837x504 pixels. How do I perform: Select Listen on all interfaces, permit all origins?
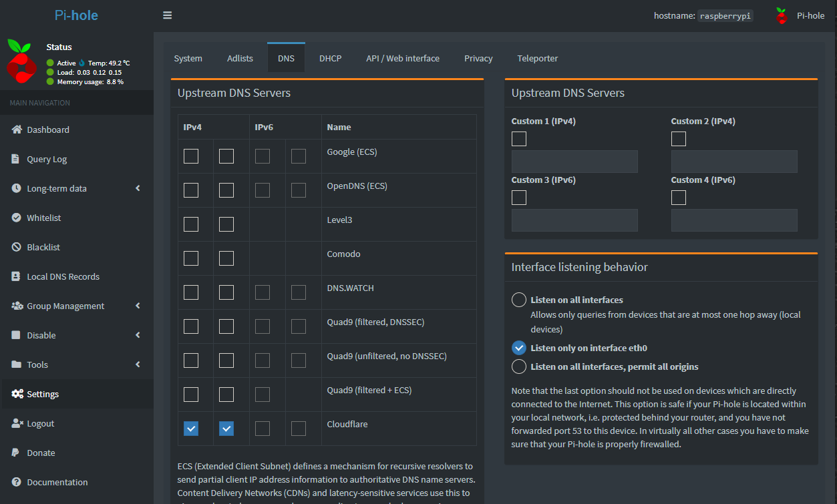tap(519, 366)
